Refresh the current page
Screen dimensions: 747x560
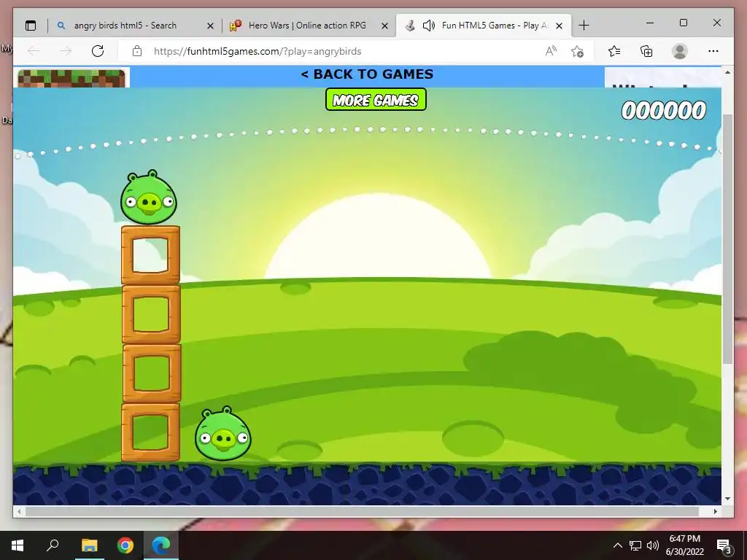pos(98,51)
